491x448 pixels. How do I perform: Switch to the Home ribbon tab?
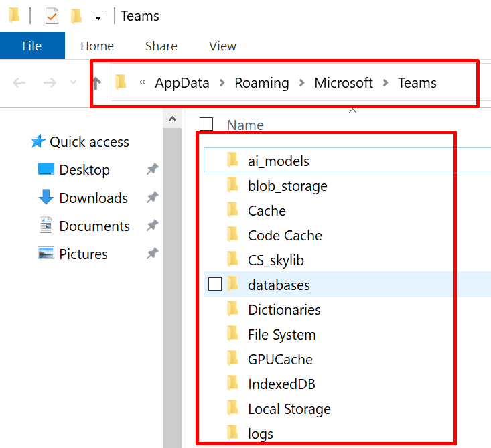(97, 46)
